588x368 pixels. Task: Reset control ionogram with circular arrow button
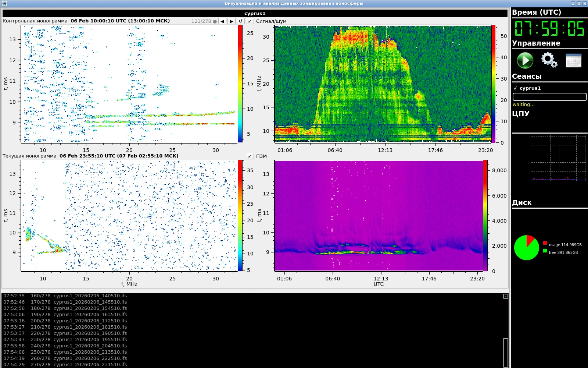coord(241,21)
